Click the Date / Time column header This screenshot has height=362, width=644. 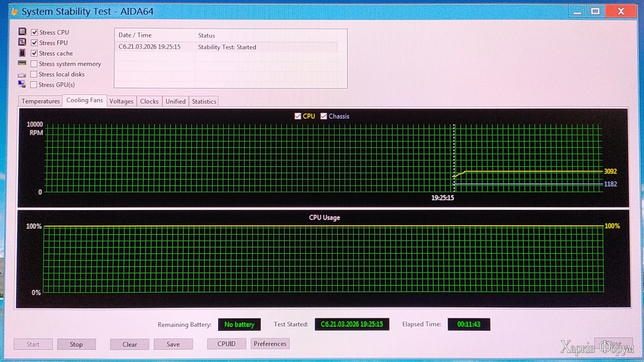click(135, 35)
